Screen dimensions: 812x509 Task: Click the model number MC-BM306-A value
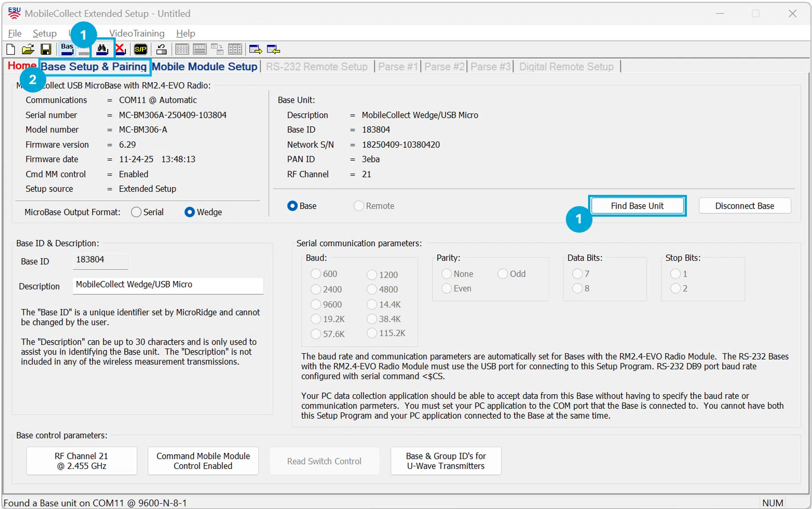pos(143,130)
